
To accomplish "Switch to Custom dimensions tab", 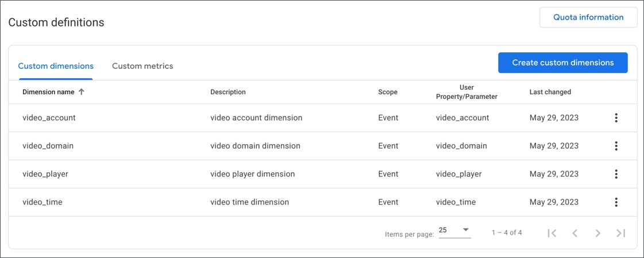I will pos(56,66).
